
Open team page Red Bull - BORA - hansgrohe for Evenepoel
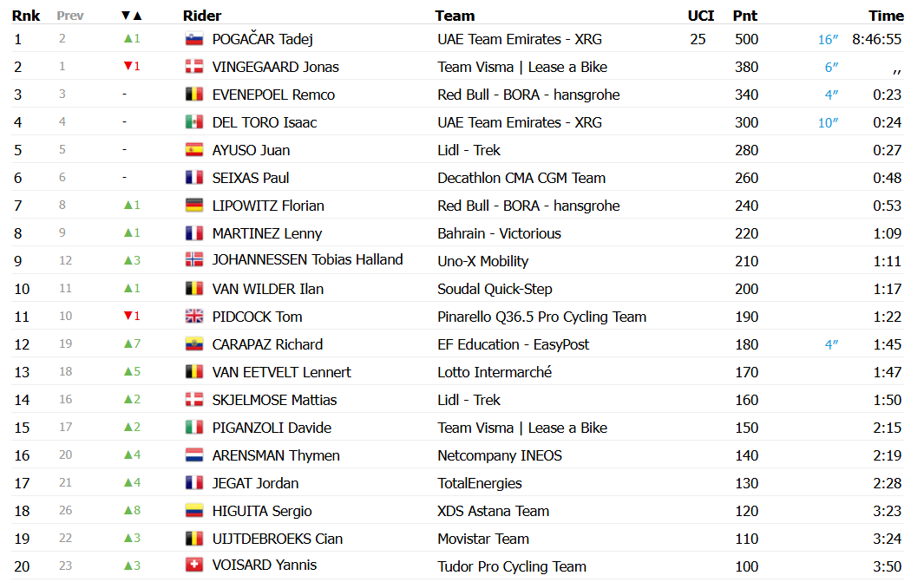[528, 95]
